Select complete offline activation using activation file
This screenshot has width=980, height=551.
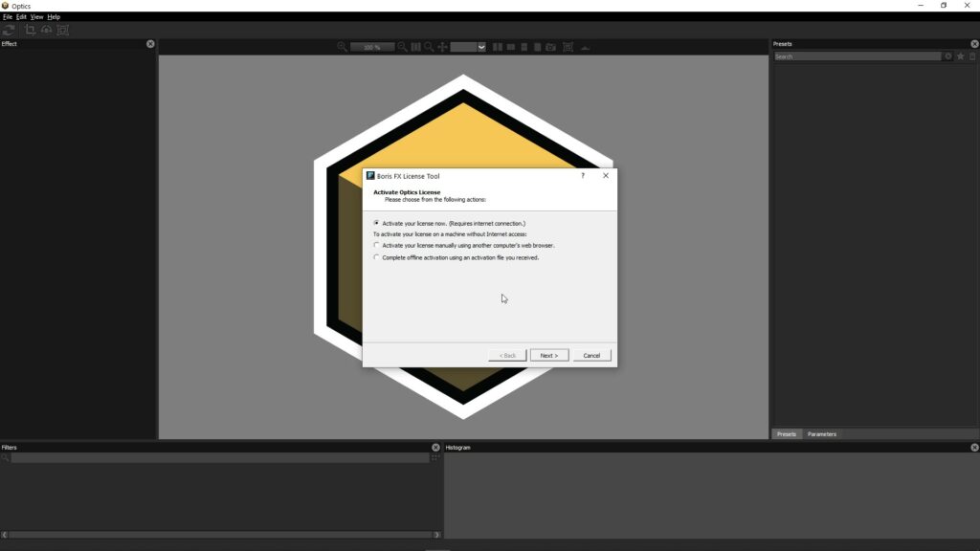[x=376, y=256]
